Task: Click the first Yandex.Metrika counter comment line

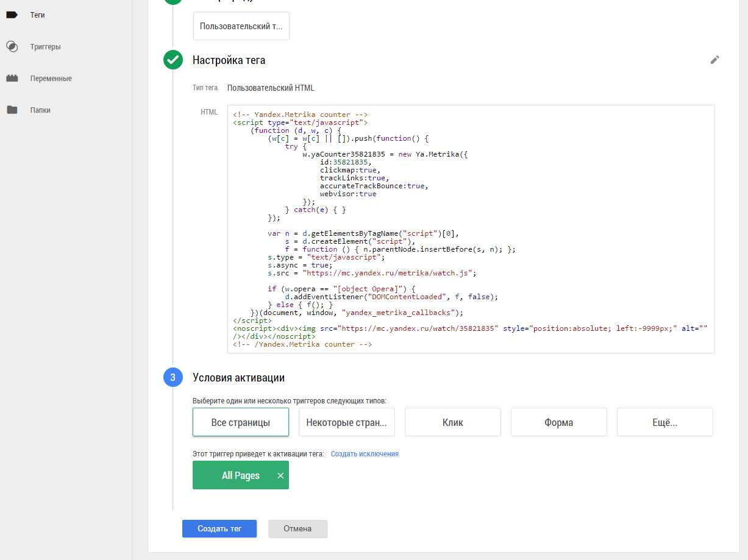Action: 300,115
